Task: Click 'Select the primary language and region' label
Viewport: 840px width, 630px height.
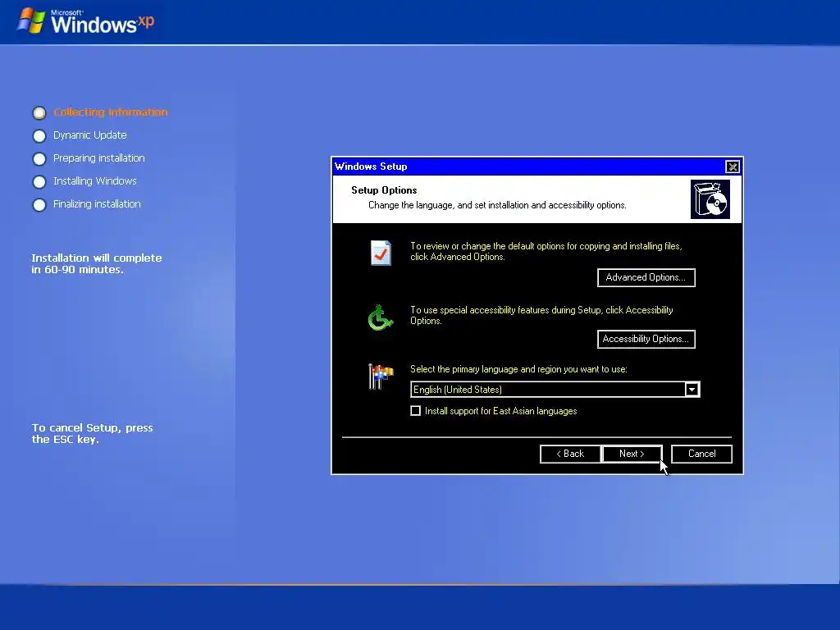Action: click(x=518, y=369)
